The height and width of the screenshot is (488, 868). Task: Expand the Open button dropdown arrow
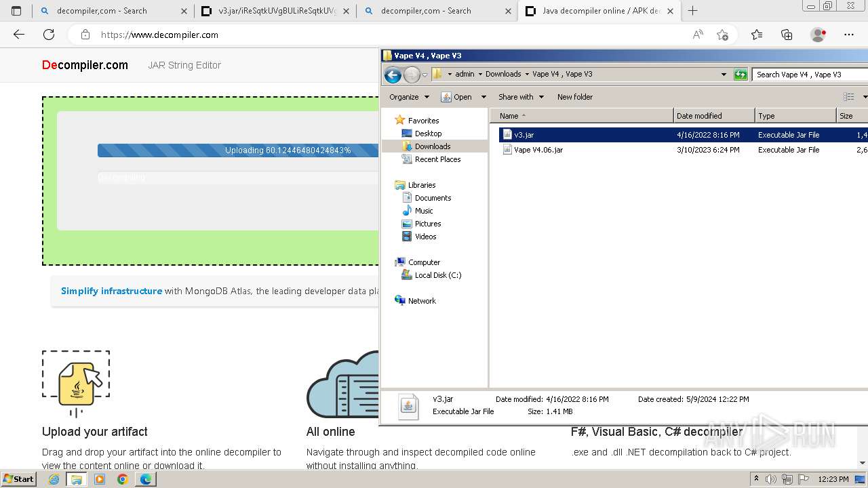coord(484,97)
